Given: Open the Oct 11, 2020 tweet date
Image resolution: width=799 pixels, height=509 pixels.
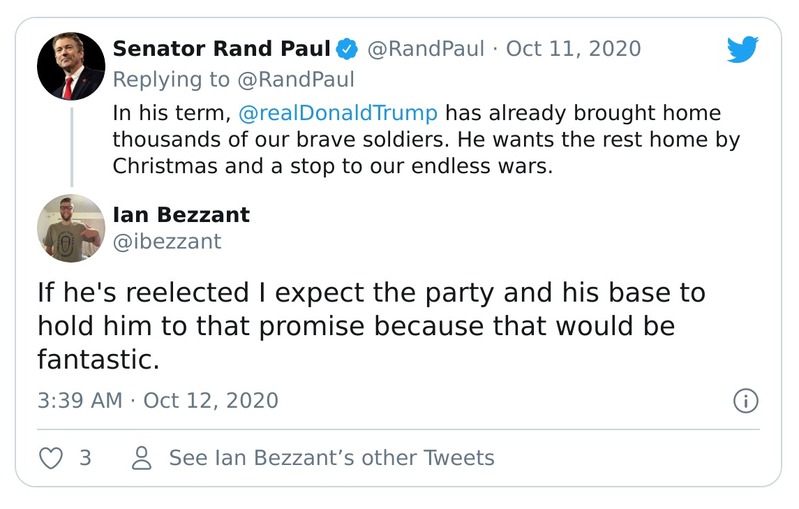Looking at the screenshot, I should pos(574,49).
